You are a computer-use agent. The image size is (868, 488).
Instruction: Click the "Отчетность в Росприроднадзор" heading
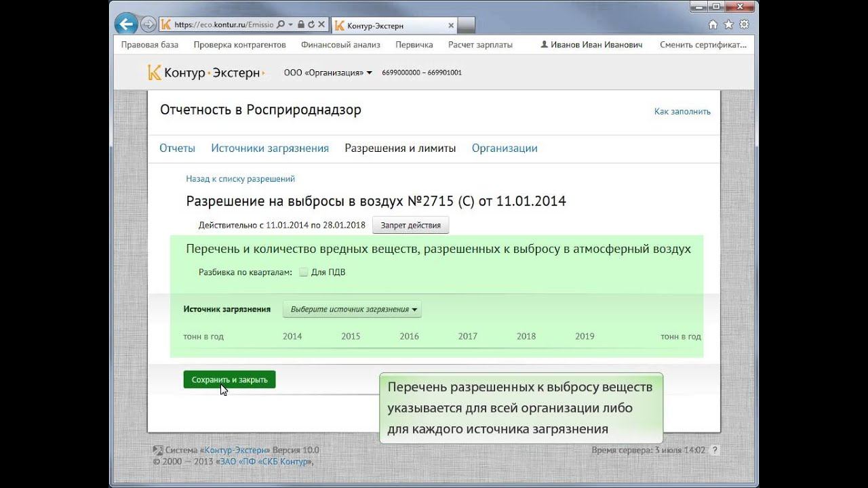tap(260, 110)
